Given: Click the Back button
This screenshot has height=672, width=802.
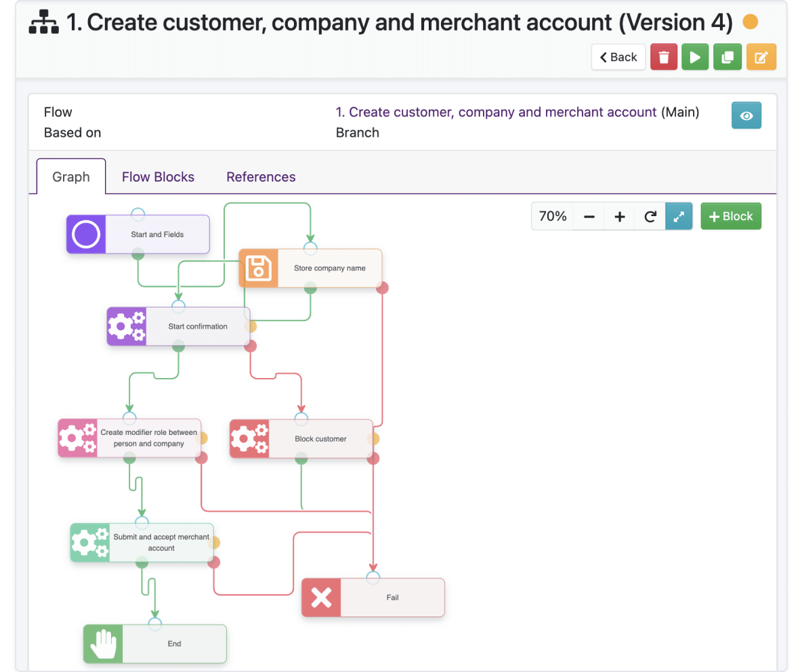Looking at the screenshot, I should coord(618,57).
